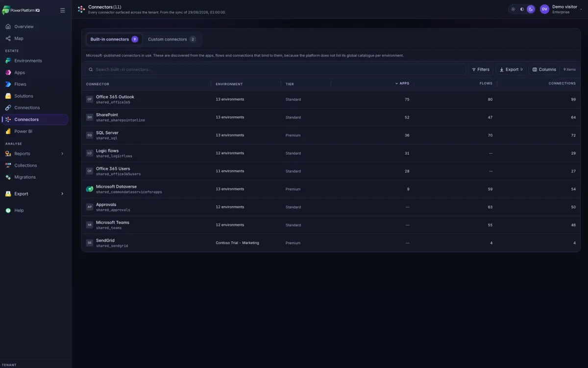Click Approvals flows count 63
Viewport: 588px width, 368px height.
point(490,207)
